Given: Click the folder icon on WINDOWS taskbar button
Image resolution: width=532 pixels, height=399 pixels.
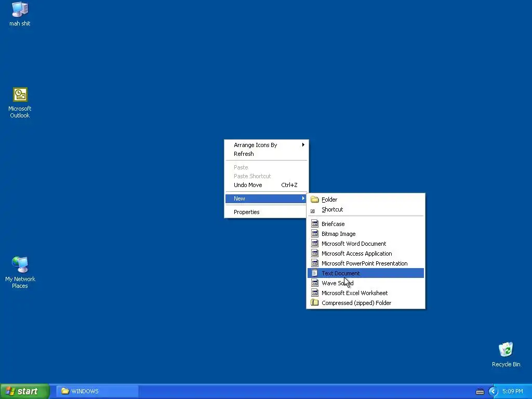Looking at the screenshot, I should click(65, 391).
